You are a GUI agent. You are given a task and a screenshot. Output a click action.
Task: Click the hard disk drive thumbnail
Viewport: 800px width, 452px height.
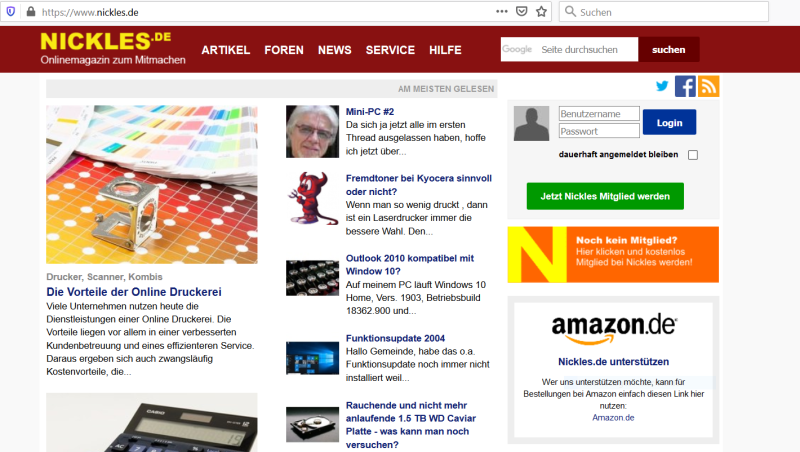(312, 424)
